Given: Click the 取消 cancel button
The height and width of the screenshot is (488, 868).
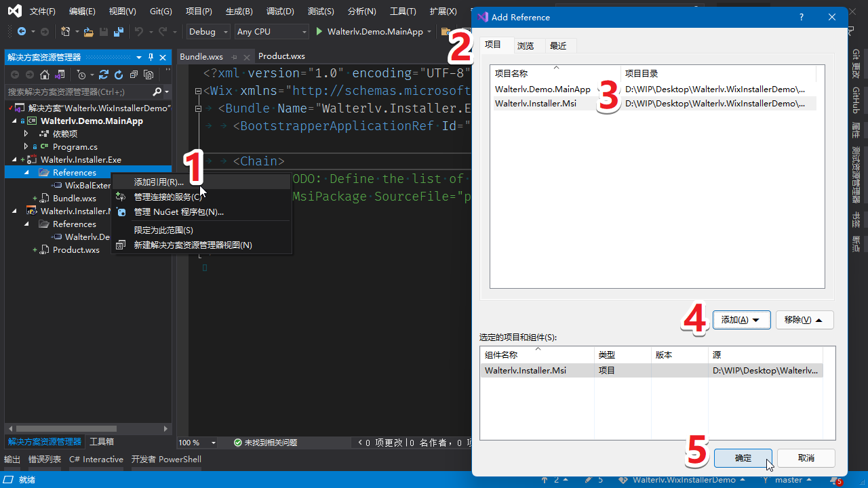Looking at the screenshot, I should tap(806, 458).
